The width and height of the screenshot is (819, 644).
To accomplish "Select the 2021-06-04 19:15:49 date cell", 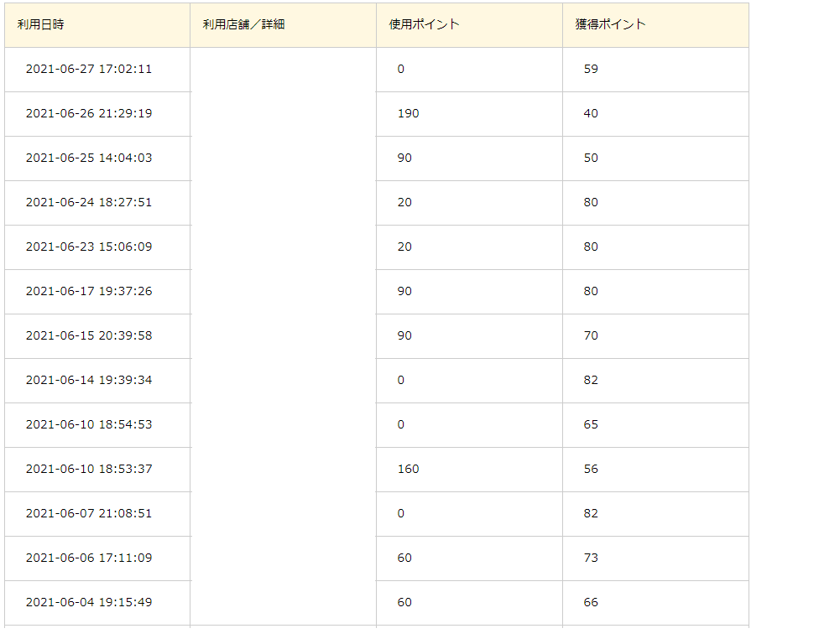I will pos(89,602).
